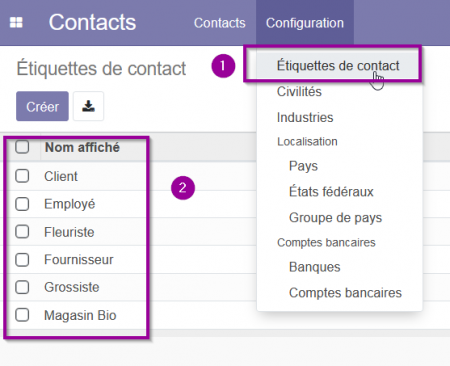Click the Créer button
The height and width of the screenshot is (366, 450).
point(42,106)
